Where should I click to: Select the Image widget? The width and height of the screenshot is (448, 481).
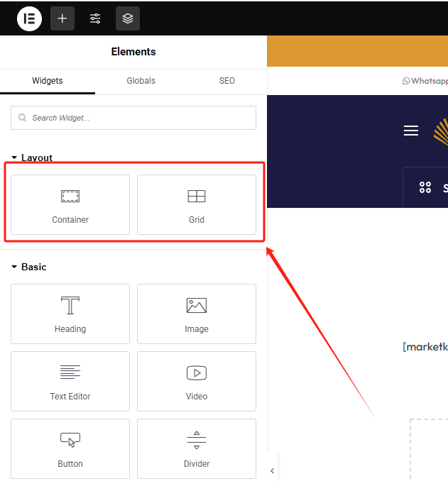click(197, 314)
